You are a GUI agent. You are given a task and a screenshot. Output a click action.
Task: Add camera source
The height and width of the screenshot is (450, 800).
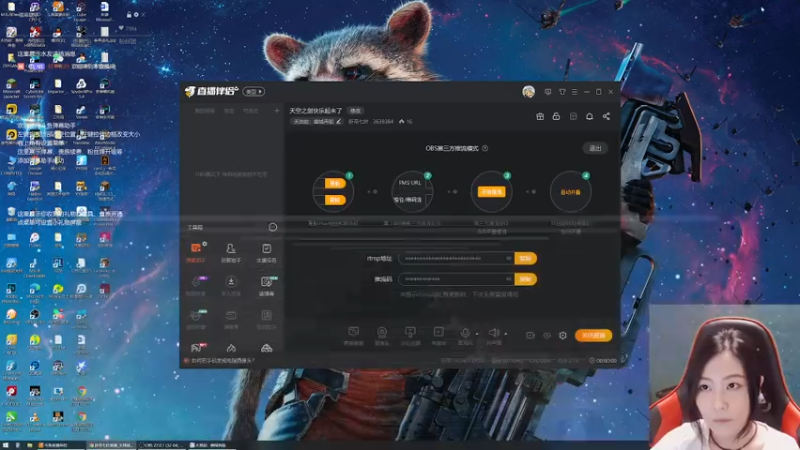pyautogui.click(x=382, y=336)
